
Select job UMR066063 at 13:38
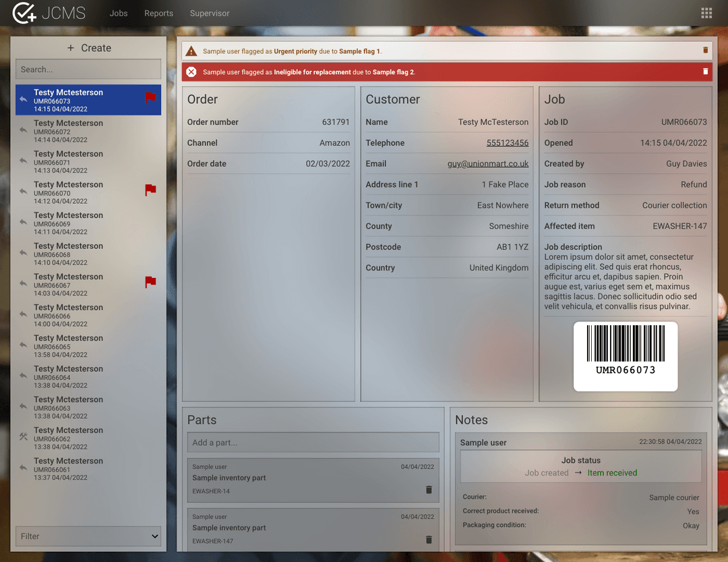coord(88,407)
